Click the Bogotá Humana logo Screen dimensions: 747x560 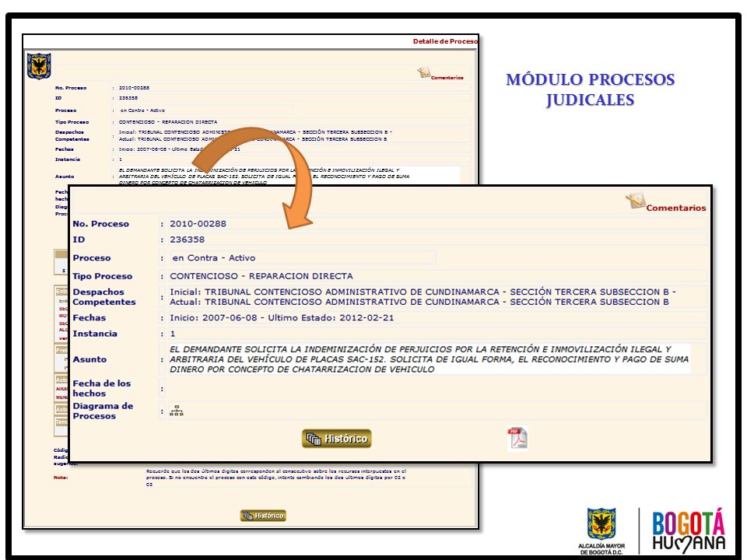pos(689,530)
